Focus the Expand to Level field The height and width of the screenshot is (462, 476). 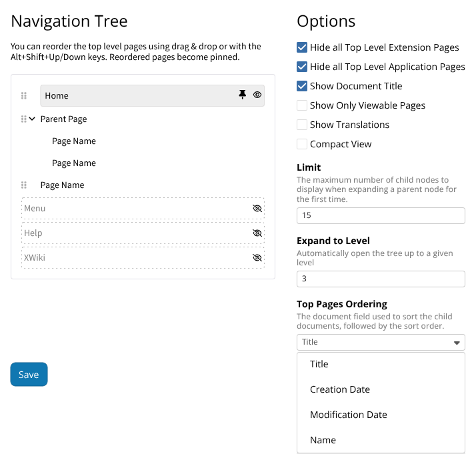pyautogui.click(x=381, y=279)
